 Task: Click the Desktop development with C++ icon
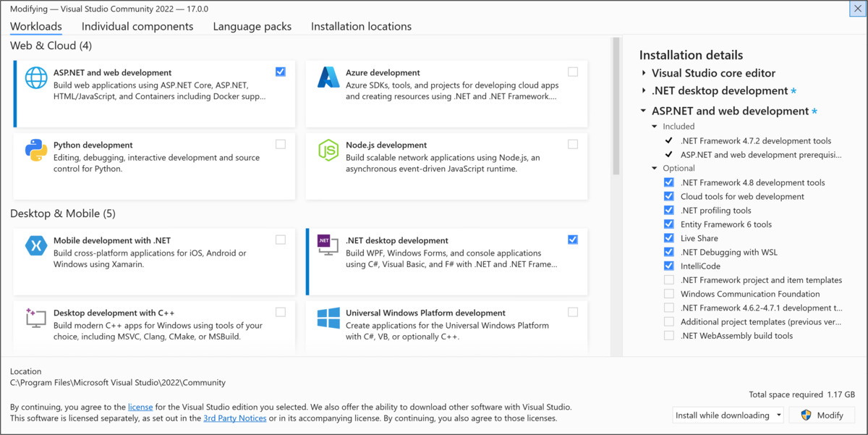pos(37,320)
